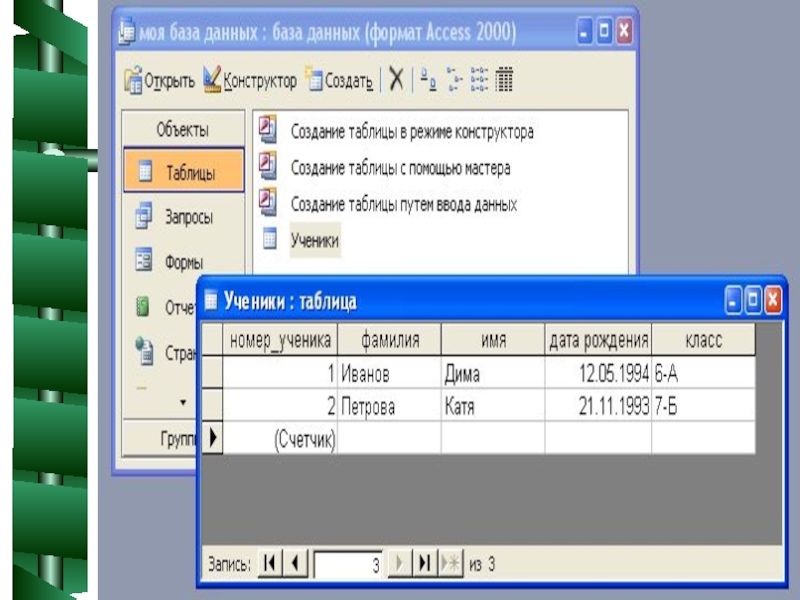Select the row with Иванов record

coord(212,374)
